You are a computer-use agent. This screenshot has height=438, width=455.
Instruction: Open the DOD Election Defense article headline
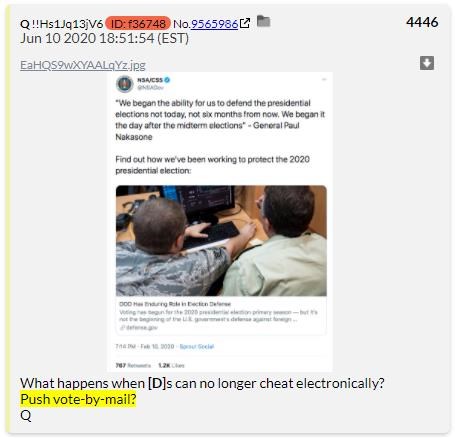point(175,304)
